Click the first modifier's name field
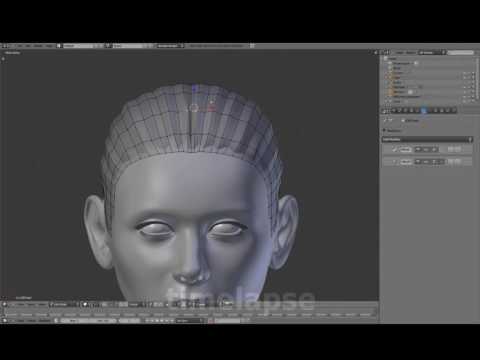 point(406,150)
